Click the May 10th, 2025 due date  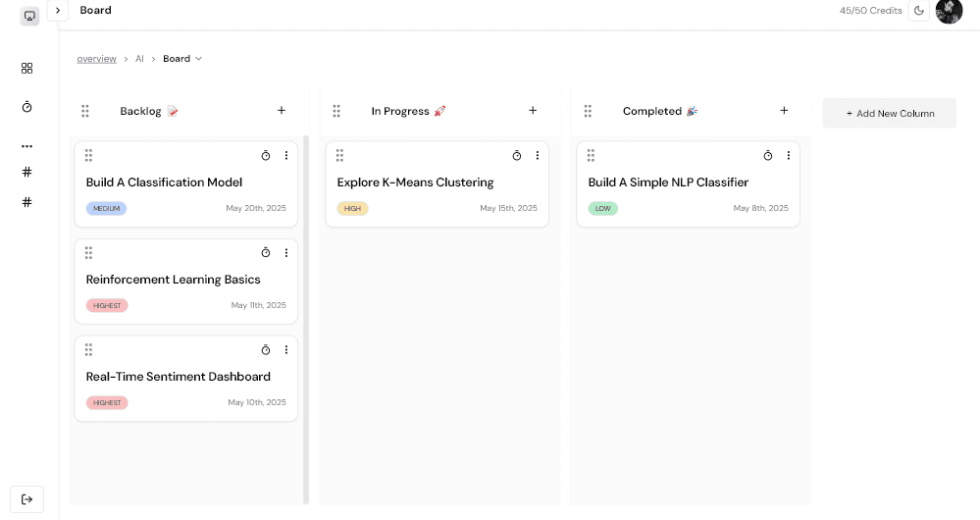[x=257, y=402]
